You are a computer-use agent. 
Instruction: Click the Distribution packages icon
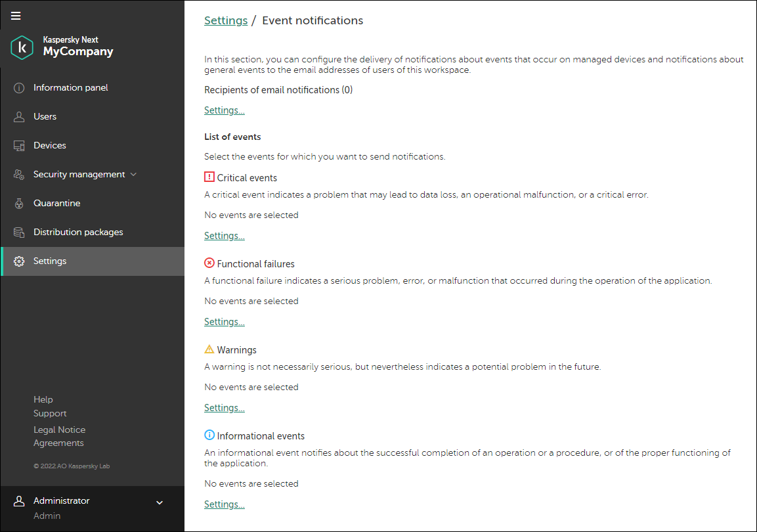[x=20, y=232]
